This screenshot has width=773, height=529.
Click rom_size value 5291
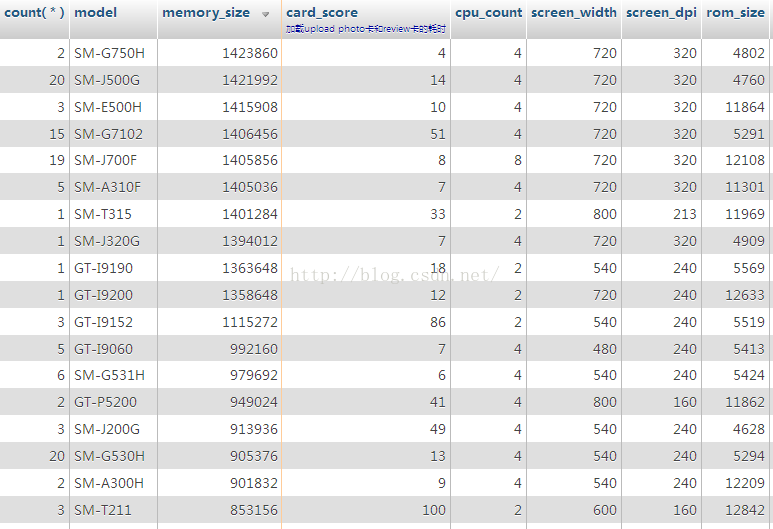click(x=749, y=134)
